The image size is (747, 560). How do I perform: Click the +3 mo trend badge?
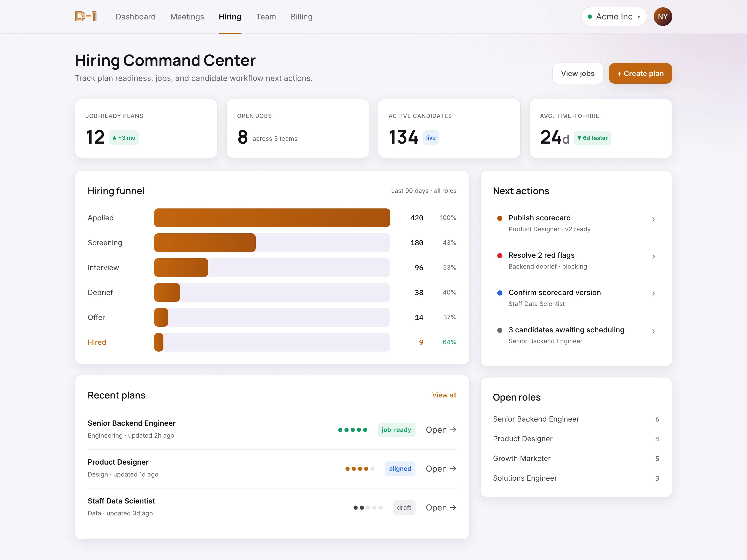[x=124, y=138]
